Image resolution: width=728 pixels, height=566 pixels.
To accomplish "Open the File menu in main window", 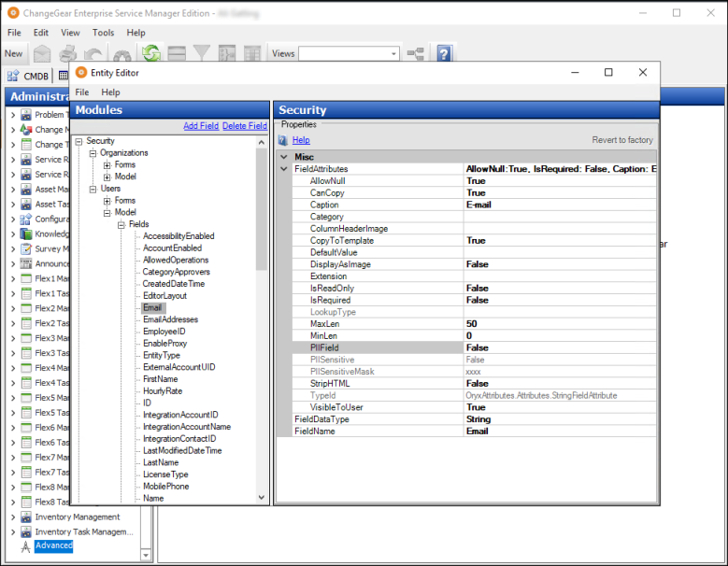I will (14, 33).
